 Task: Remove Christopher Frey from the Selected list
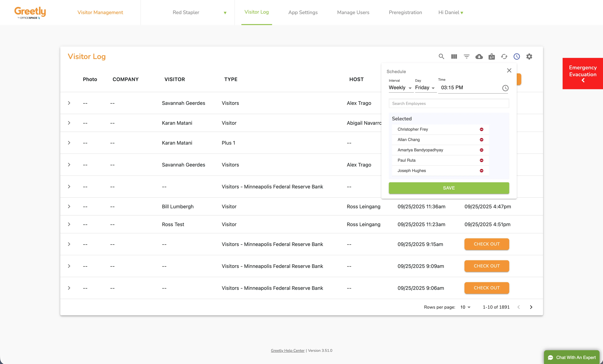click(x=481, y=129)
